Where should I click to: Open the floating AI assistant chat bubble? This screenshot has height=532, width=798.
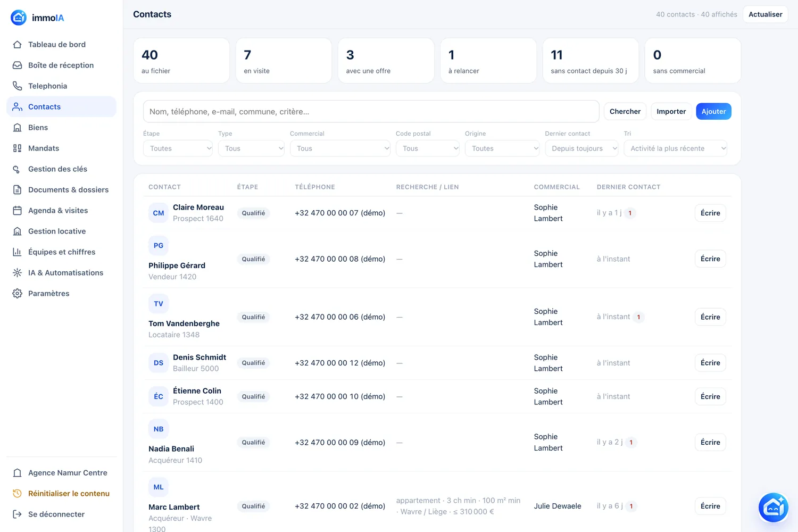point(773,508)
